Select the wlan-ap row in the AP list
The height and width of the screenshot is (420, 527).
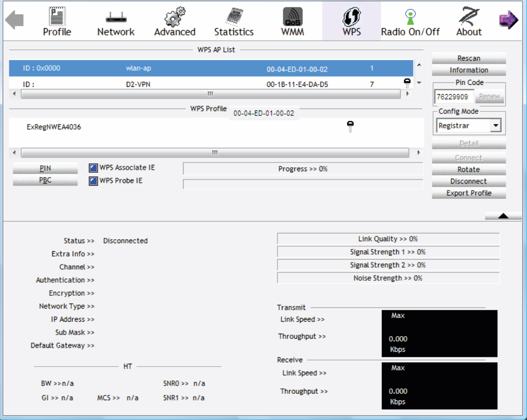[211, 68]
